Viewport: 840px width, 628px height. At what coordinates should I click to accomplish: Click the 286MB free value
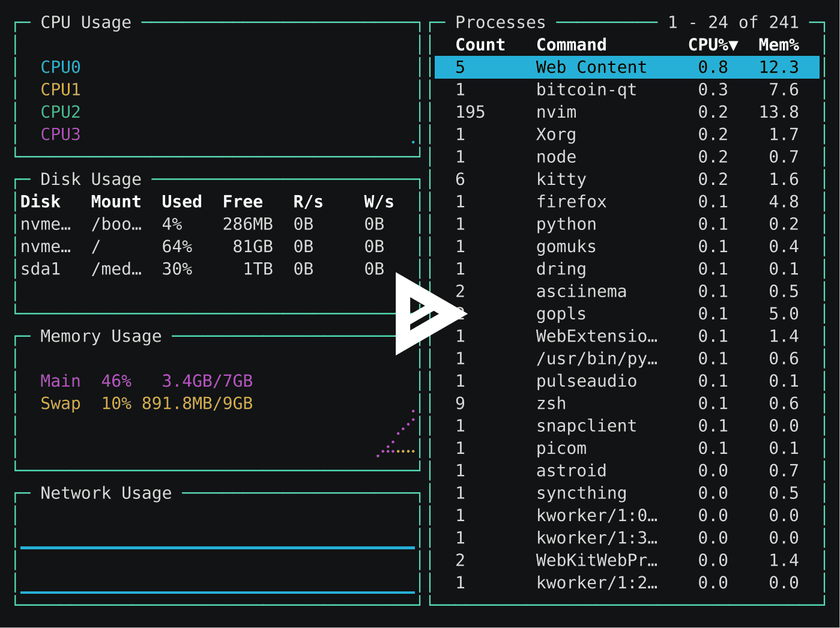[x=247, y=224]
